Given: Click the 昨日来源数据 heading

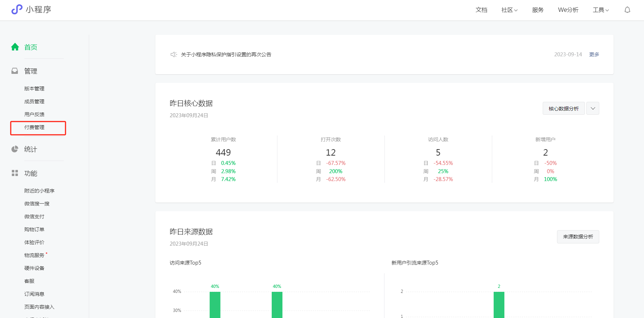Looking at the screenshot, I should (x=191, y=232).
